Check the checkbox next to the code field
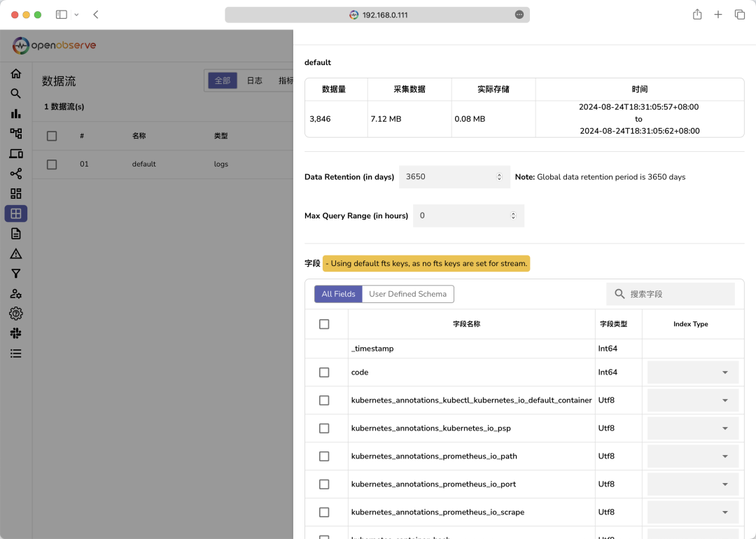This screenshot has width=756, height=539. click(x=324, y=372)
